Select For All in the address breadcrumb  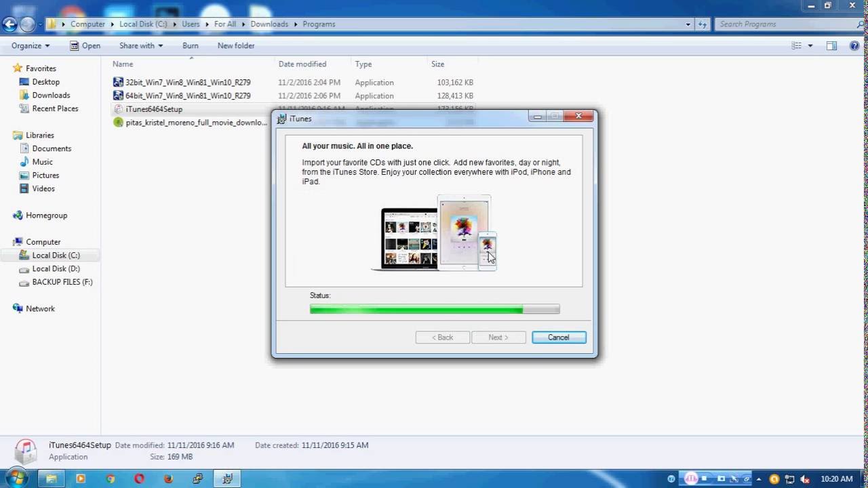point(225,24)
